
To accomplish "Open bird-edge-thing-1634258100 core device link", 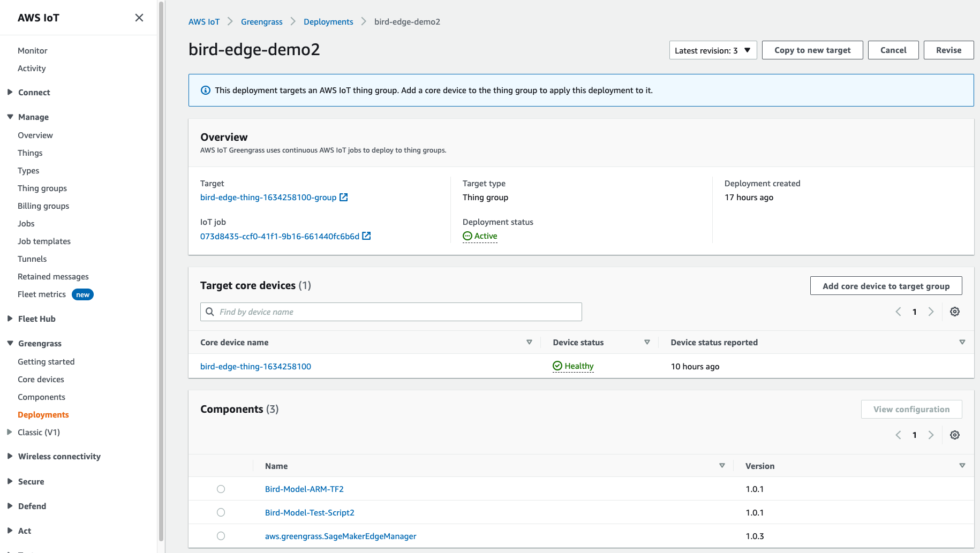I will [x=255, y=367].
